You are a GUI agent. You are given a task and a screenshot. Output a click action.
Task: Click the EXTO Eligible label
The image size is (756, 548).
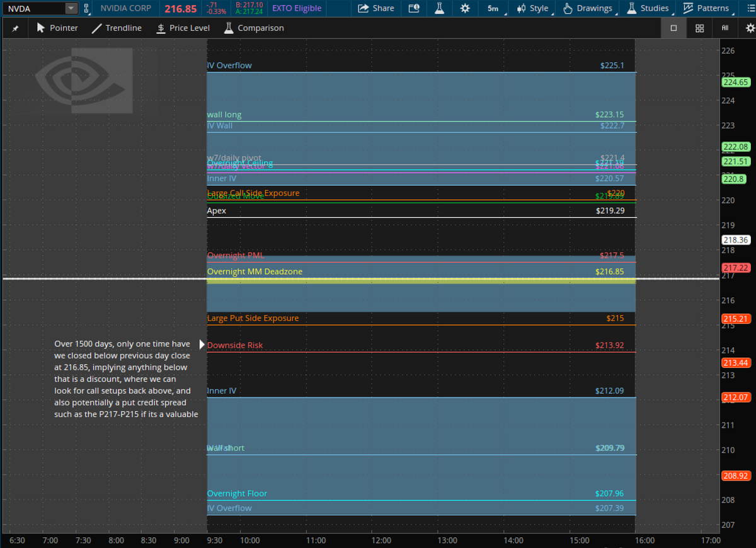(x=297, y=8)
